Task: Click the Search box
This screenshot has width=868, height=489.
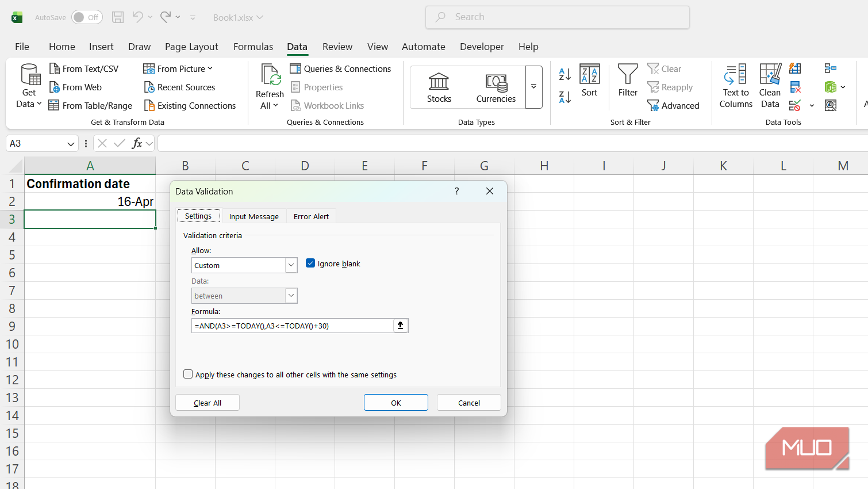Action: pos(558,17)
